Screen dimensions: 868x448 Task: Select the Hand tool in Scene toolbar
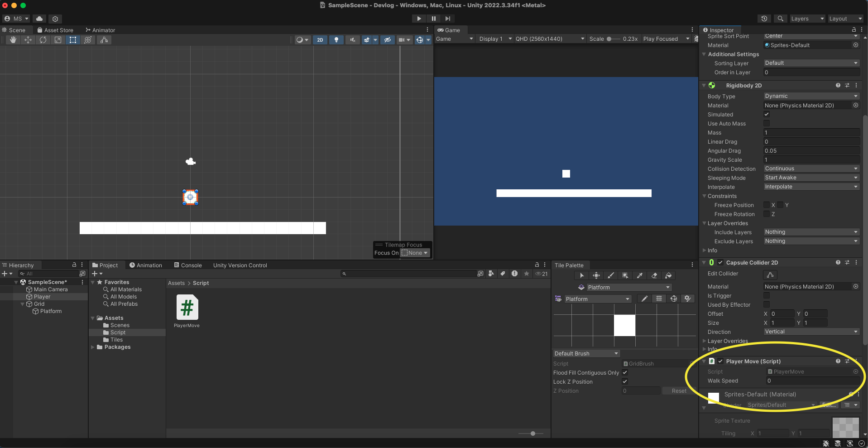tap(13, 40)
